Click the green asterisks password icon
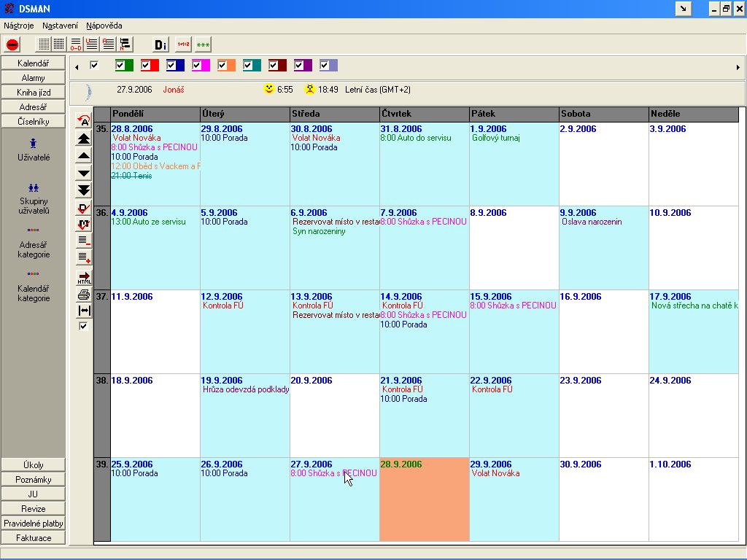The width and height of the screenshot is (747, 560). pos(203,44)
